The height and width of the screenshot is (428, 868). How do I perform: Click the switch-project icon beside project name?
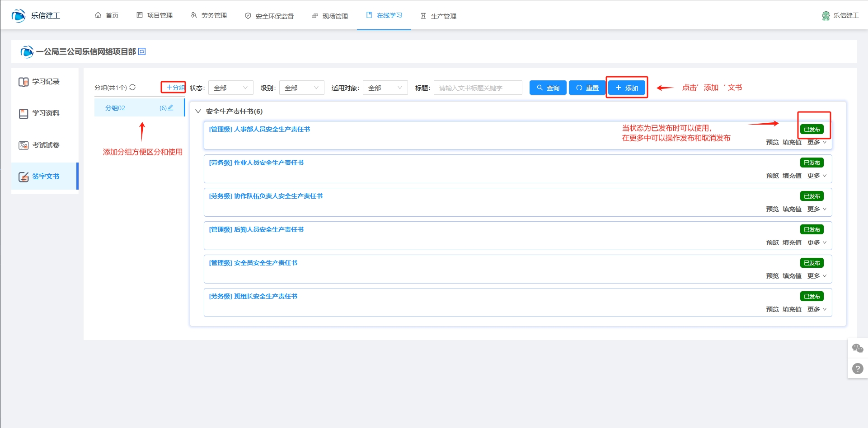tap(142, 51)
